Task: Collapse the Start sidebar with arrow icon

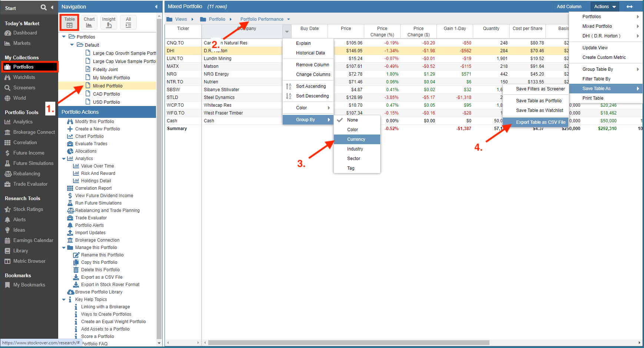Action: point(52,7)
